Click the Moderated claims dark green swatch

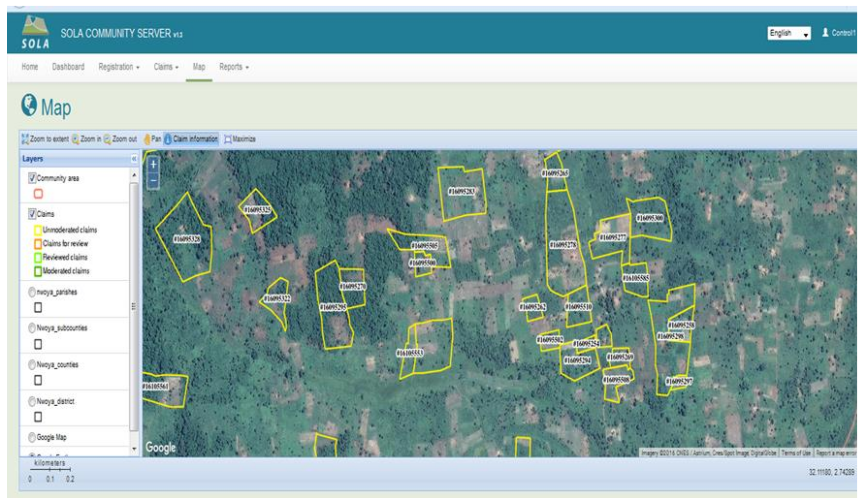(x=38, y=271)
